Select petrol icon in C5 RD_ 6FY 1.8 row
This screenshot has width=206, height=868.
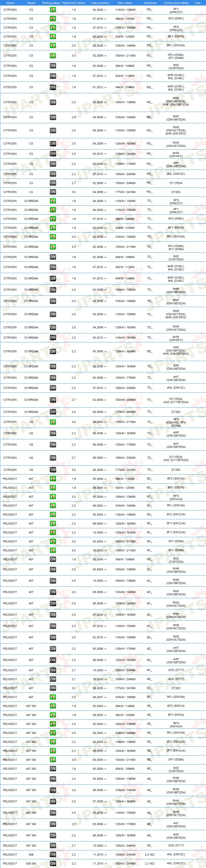(53, 37)
